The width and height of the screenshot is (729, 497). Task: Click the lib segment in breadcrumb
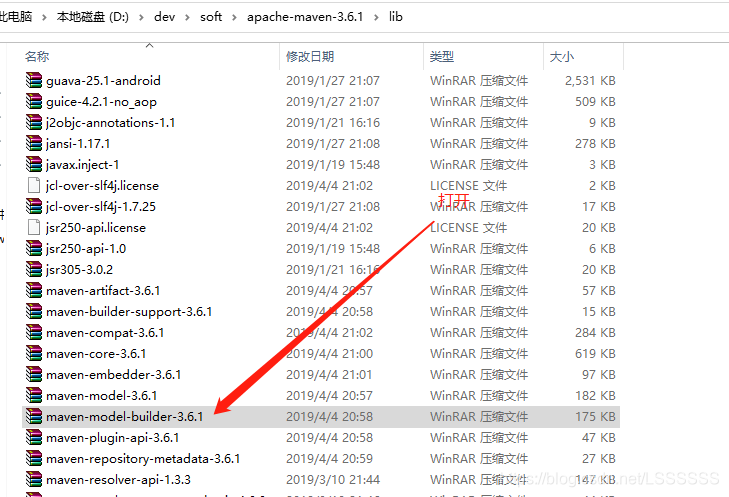pyautogui.click(x=396, y=17)
